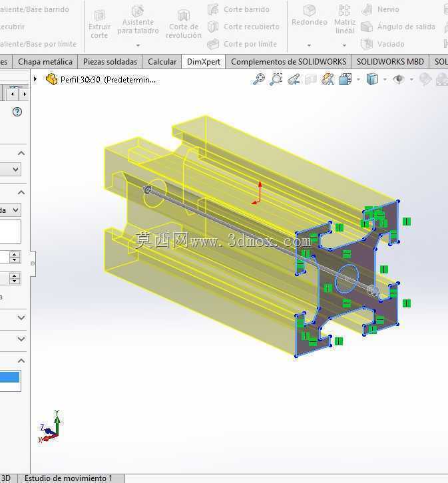Image resolution: width=448 pixels, height=483 pixels.
Task: Click the upper numeric spinner arrows
Action: point(15,257)
